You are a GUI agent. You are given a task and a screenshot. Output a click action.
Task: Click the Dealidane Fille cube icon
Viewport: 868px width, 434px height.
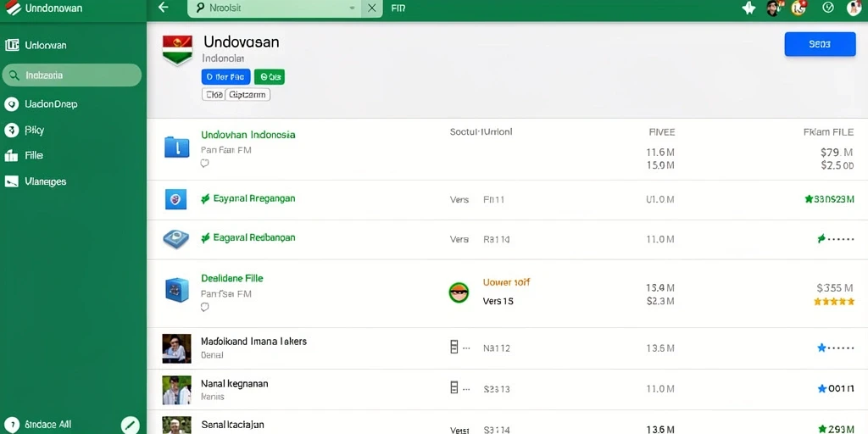(x=176, y=290)
